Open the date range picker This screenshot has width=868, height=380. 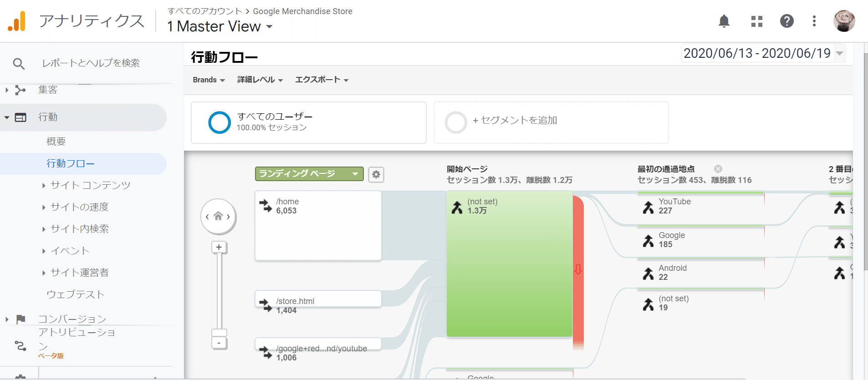(x=763, y=53)
